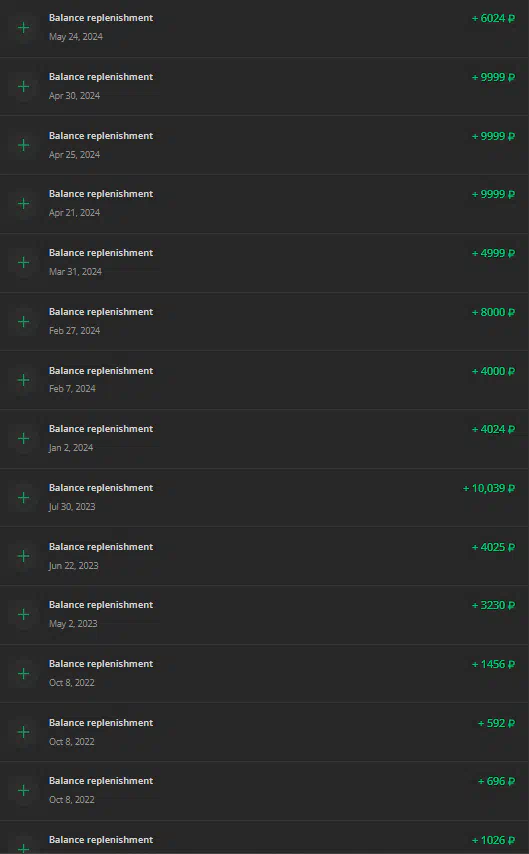Click the plus icon next to Jan 2, 2024
This screenshot has width=529, height=854.
point(23,438)
